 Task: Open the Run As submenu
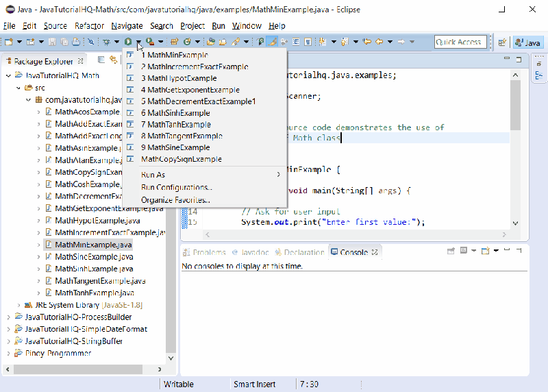click(x=205, y=175)
